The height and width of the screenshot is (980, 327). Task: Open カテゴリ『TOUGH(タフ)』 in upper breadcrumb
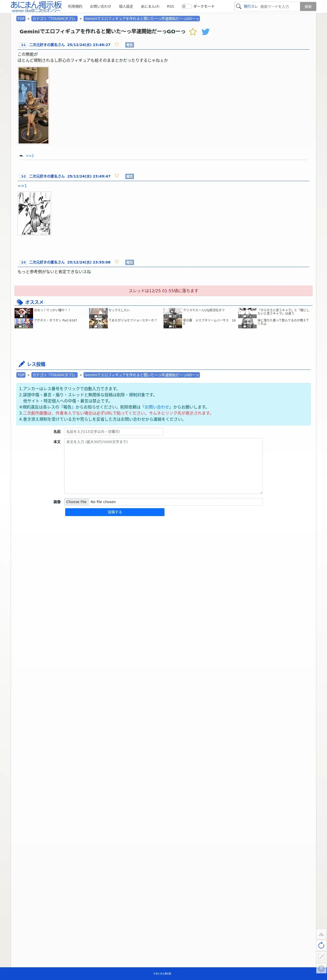tap(54, 19)
